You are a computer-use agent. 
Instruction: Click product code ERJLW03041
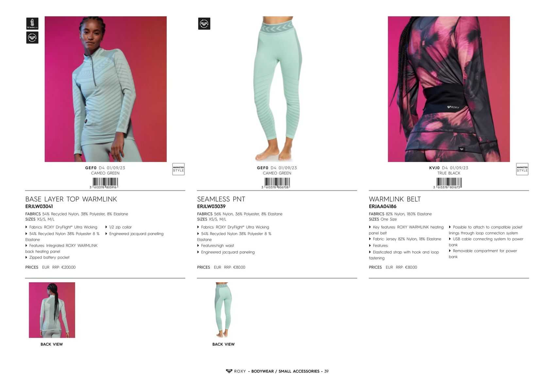[x=39, y=206]
